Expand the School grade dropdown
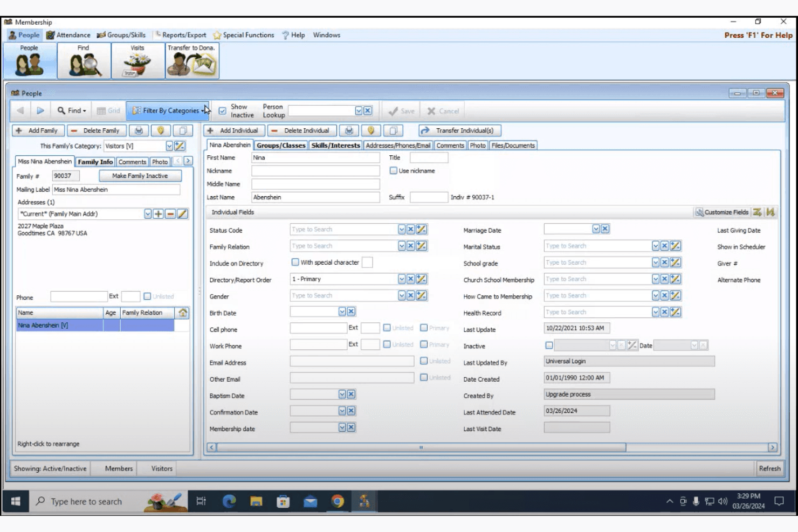This screenshot has width=798, height=532. [x=656, y=262]
